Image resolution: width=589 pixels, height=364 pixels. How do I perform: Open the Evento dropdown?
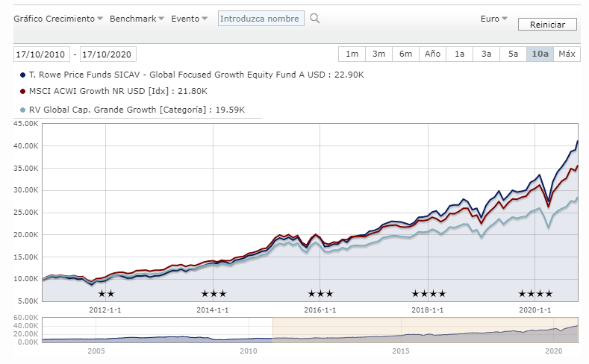[189, 18]
